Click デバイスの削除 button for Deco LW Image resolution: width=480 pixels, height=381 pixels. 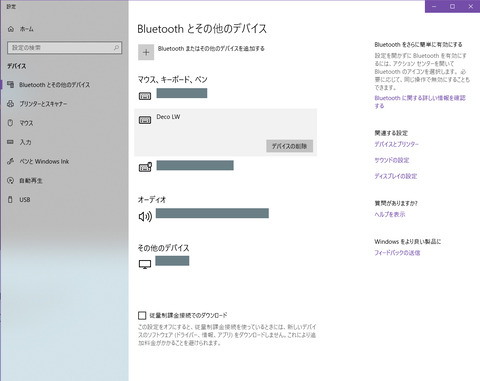click(x=289, y=146)
